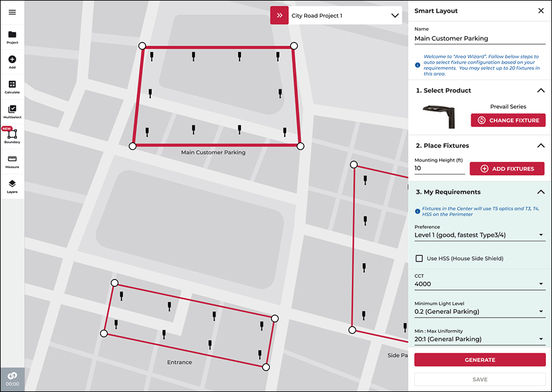This screenshot has height=392, width=552.
Task: Collapse the Select Product section
Action: [x=541, y=91]
